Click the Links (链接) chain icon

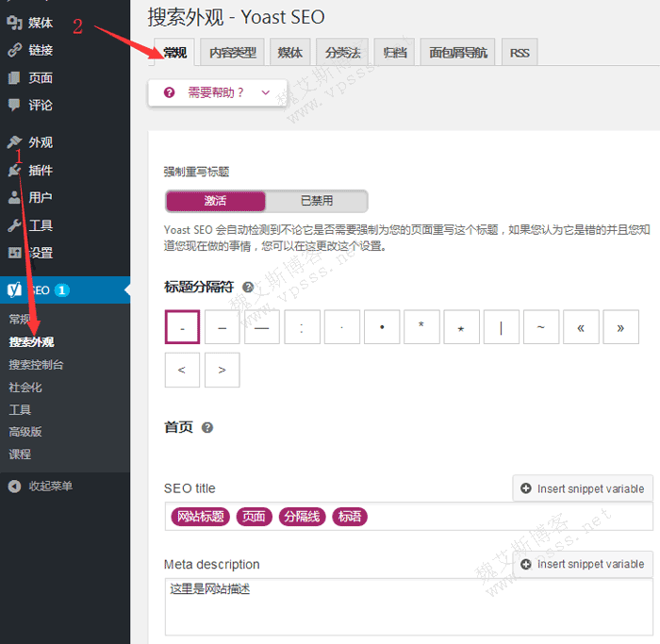pos(14,50)
